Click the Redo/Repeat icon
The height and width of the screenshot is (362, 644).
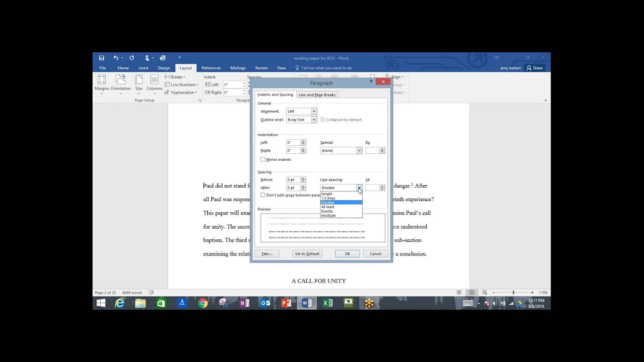132,58
